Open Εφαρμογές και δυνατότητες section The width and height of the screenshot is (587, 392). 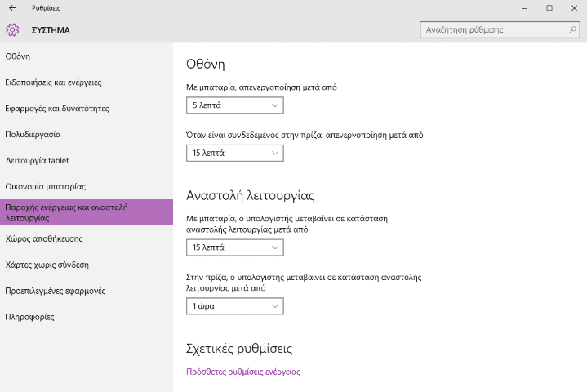pos(57,109)
